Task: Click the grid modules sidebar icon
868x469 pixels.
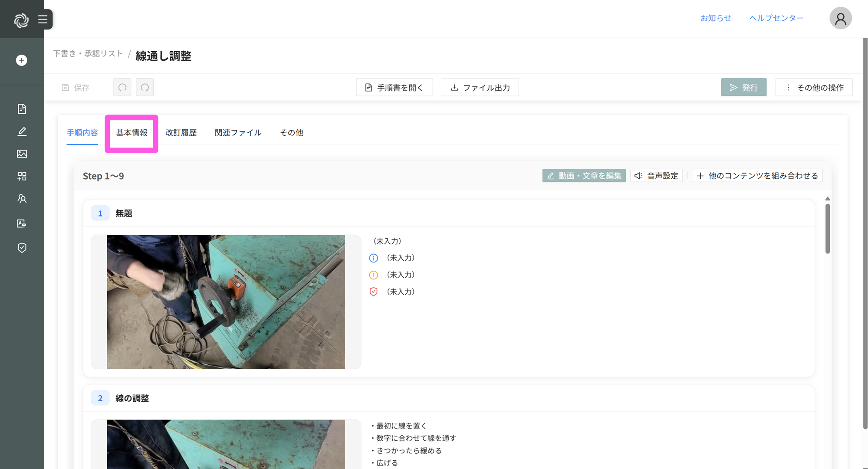Action: (x=22, y=176)
